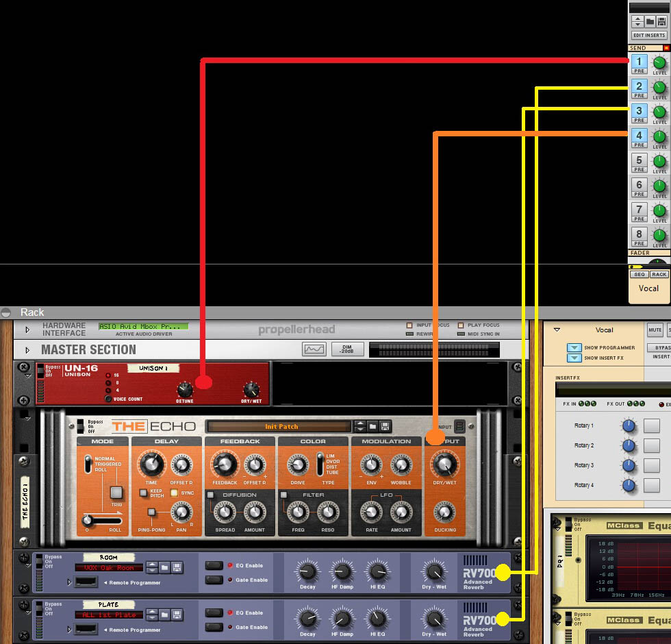Enable PRE on send 6
This screenshot has height=644, width=671.
640,195
